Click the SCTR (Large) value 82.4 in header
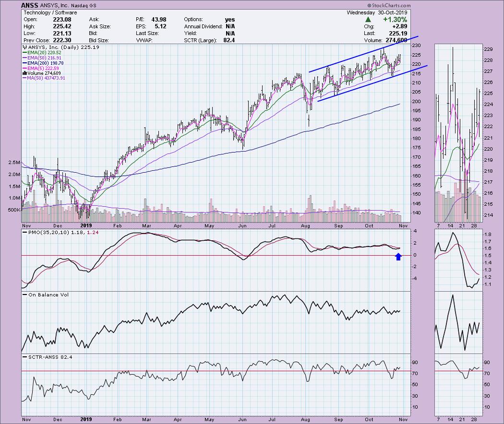 (x=229, y=40)
